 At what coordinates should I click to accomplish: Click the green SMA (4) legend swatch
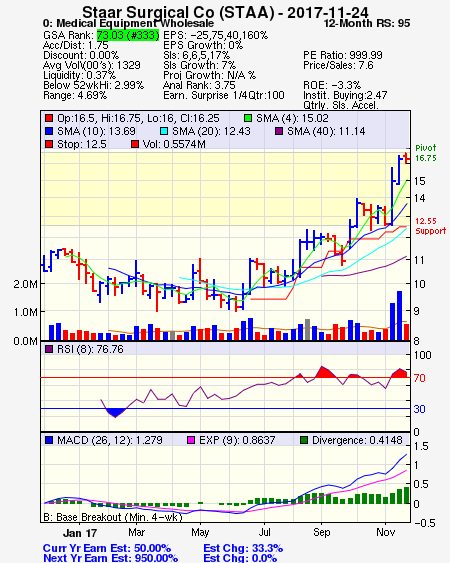pyautogui.click(x=248, y=118)
